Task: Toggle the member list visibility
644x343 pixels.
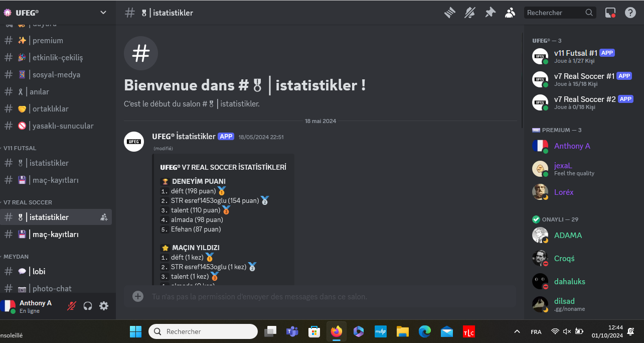Action: 510,13
